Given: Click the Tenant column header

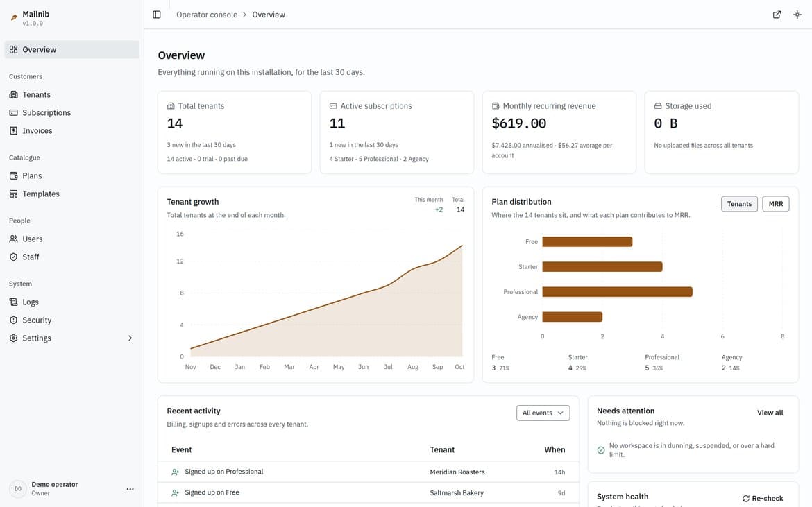Looking at the screenshot, I should coord(442,449).
